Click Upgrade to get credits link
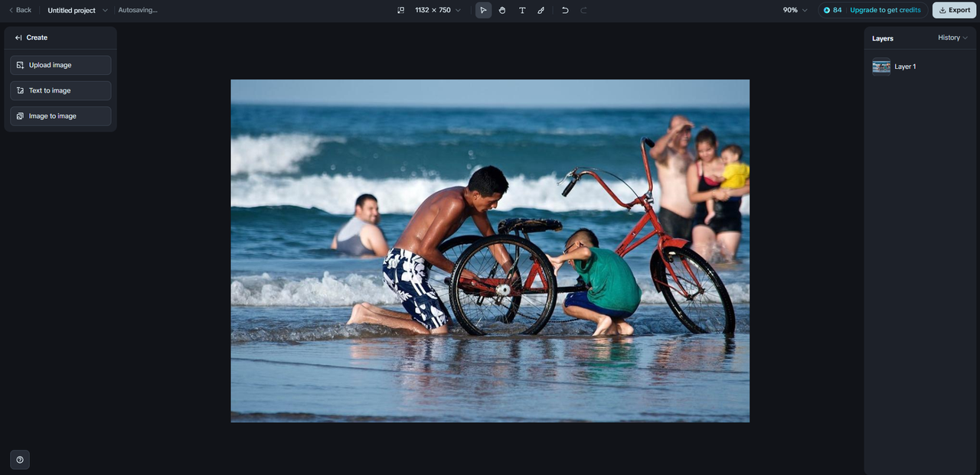This screenshot has width=980, height=475. (885, 10)
